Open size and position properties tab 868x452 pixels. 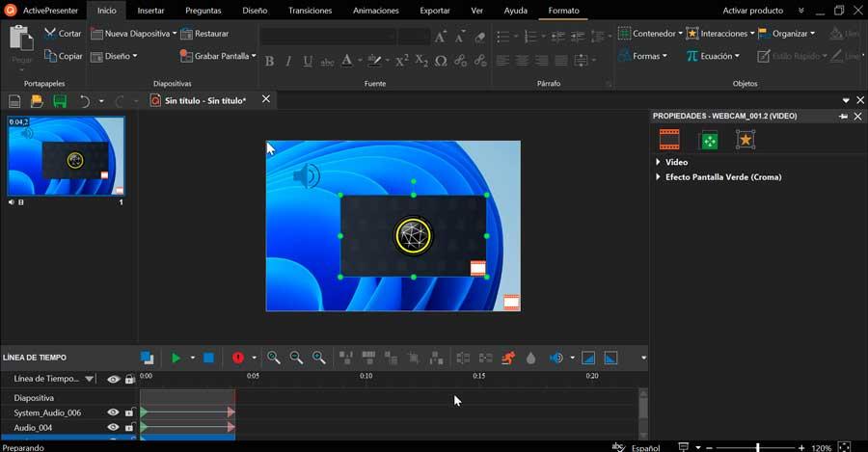coord(709,140)
